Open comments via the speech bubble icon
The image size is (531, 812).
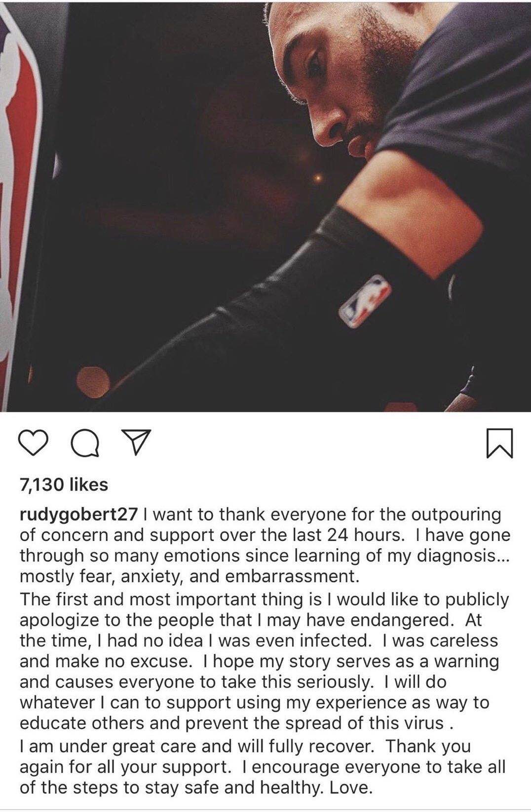[x=85, y=443]
